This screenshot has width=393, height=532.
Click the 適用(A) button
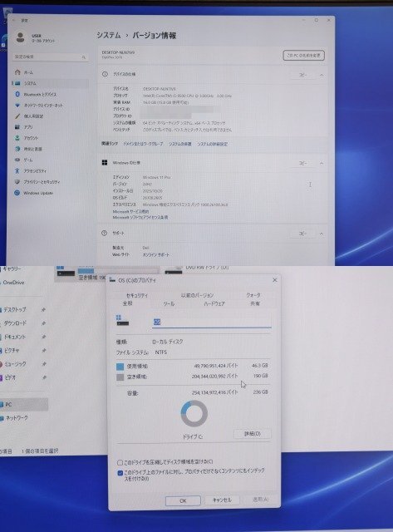coord(261,500)
